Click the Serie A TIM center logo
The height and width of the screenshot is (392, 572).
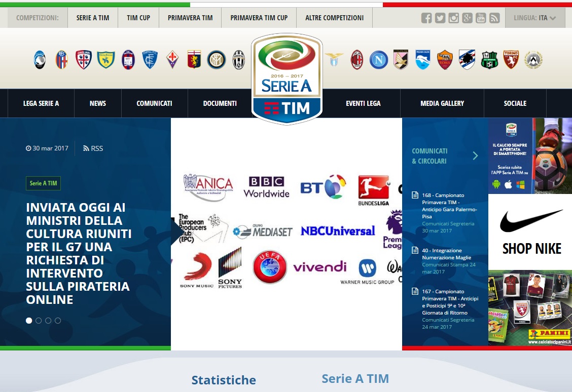[287, 79]
